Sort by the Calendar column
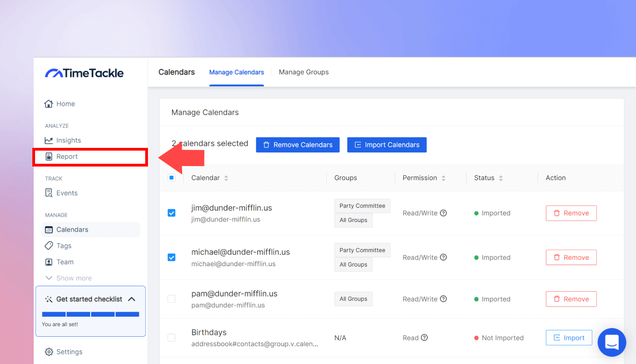 (x=226, y=178)
